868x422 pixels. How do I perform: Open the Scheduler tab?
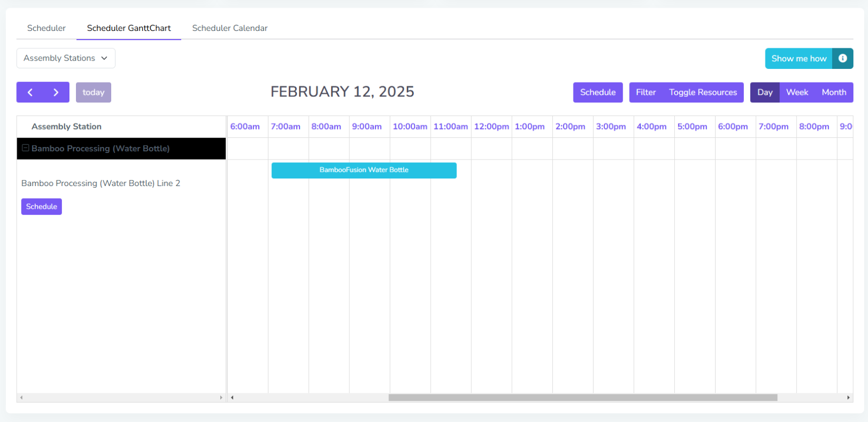click(x=46, y=28)
